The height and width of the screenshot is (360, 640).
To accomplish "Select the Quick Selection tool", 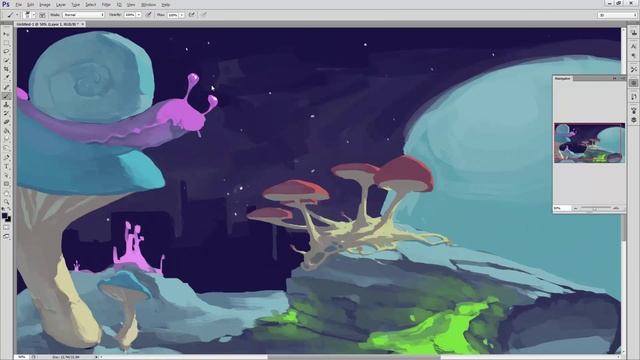I will (x=6, y=60).
